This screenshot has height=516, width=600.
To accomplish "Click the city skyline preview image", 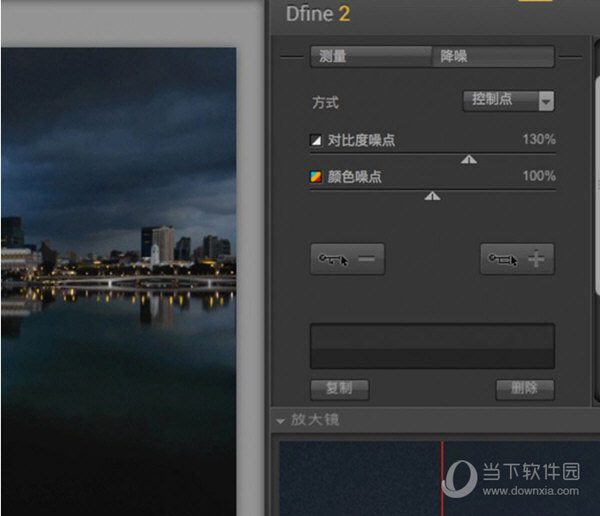I will tap(119, 282).
